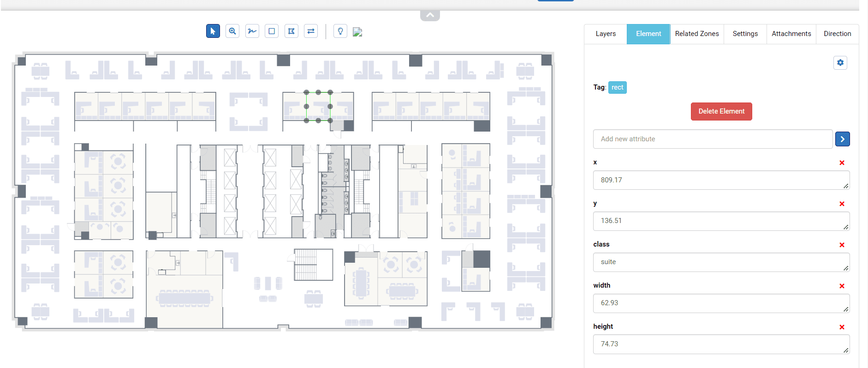Image resolution: width=868 pixels, height=368 pixels.
Task: Go to the Related Zones tab
Action: point(697,34)
